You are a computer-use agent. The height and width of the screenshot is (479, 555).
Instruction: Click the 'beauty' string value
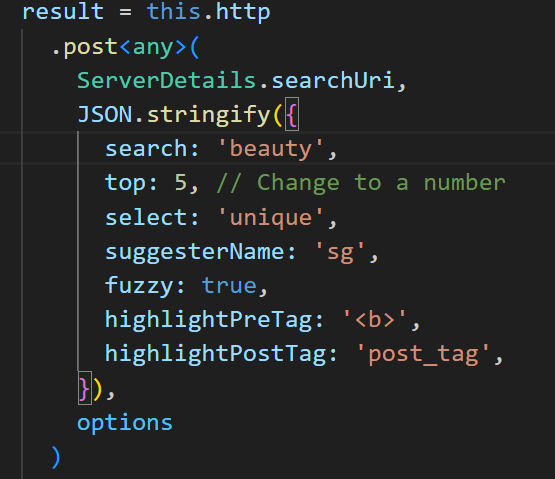[271, 149]
